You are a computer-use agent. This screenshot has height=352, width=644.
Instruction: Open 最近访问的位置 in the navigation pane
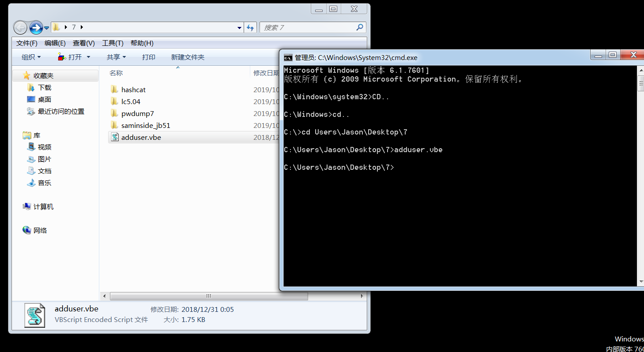click(x=61, y=112)
